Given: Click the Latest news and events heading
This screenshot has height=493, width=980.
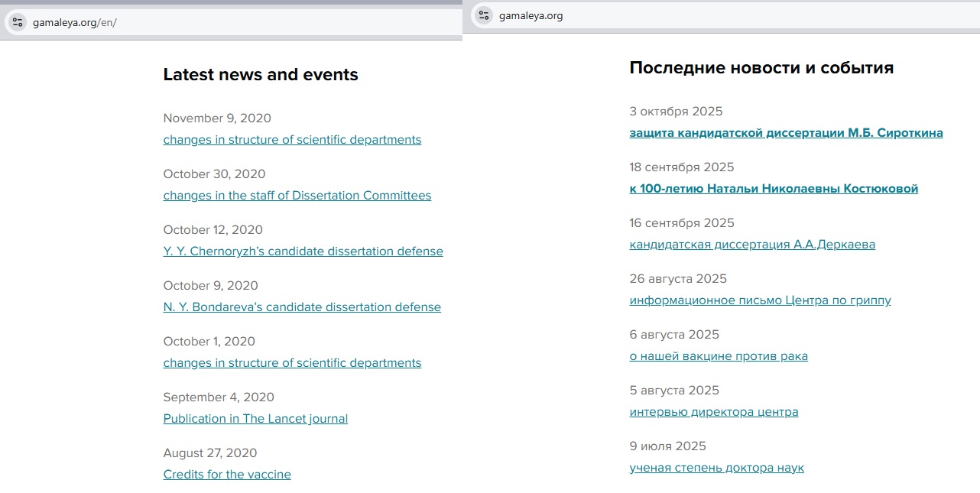Looking at the screenshot, I should [x=261, y=75].
